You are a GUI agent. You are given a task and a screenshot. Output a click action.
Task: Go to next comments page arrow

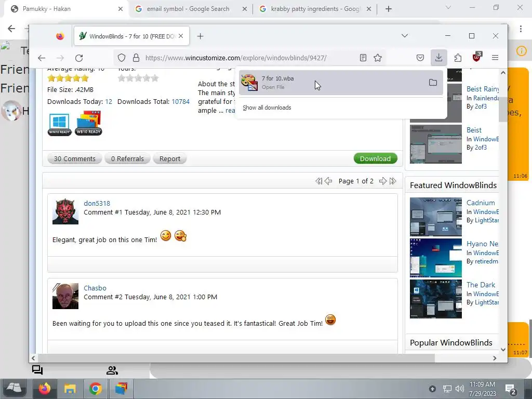pyautogui.click(x=383, y=181)
